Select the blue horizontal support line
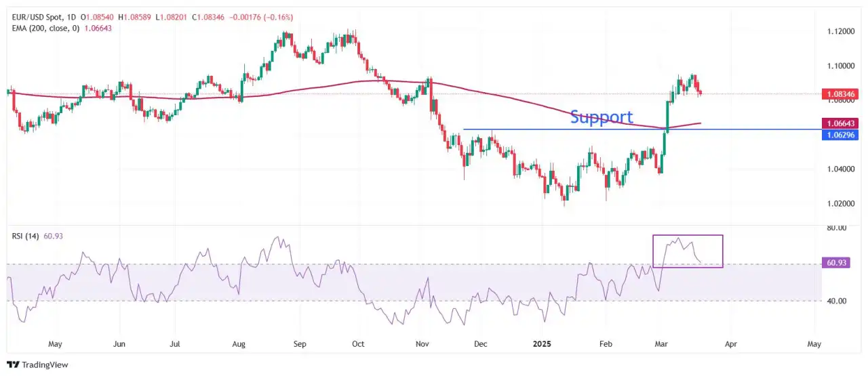Screen dimensions: 868x376 point(642,129)
